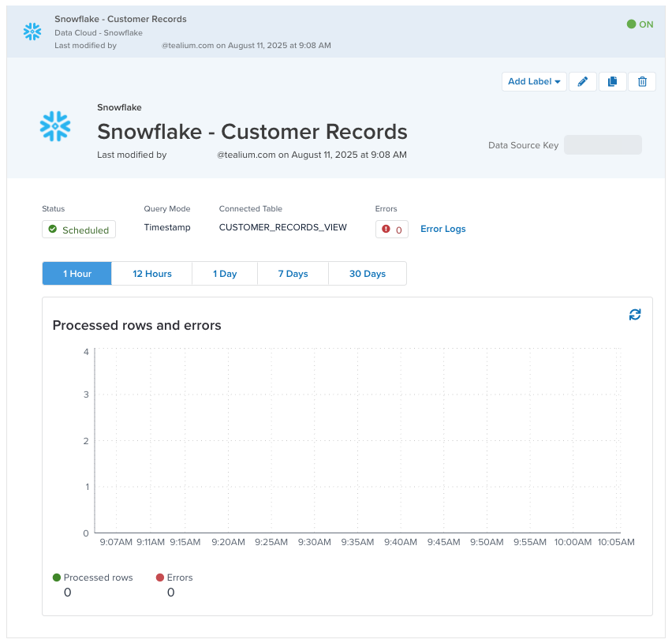The width and height of the screenshot is (672, 643).
Task: Click the Status column label
Action: (53, 209)
